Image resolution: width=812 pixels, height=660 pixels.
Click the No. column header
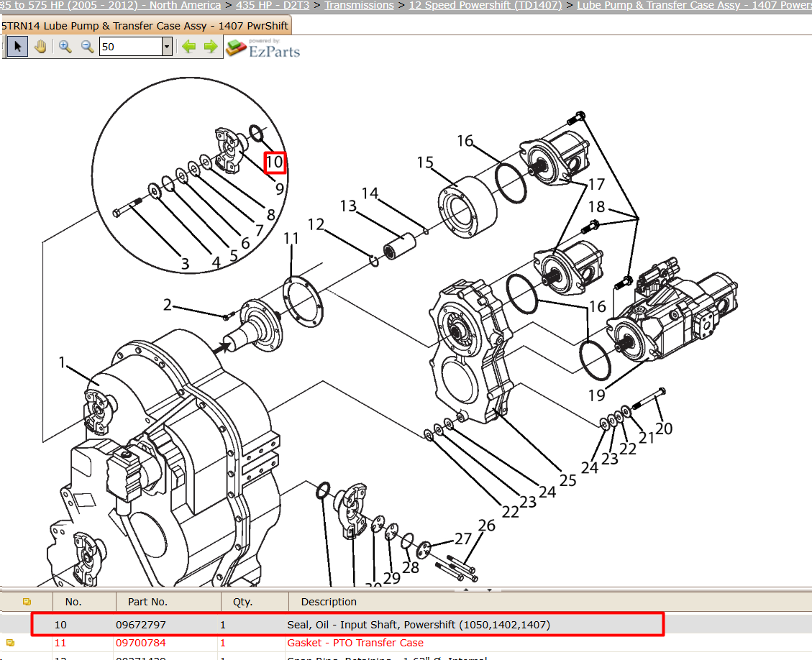coord(73,602)
